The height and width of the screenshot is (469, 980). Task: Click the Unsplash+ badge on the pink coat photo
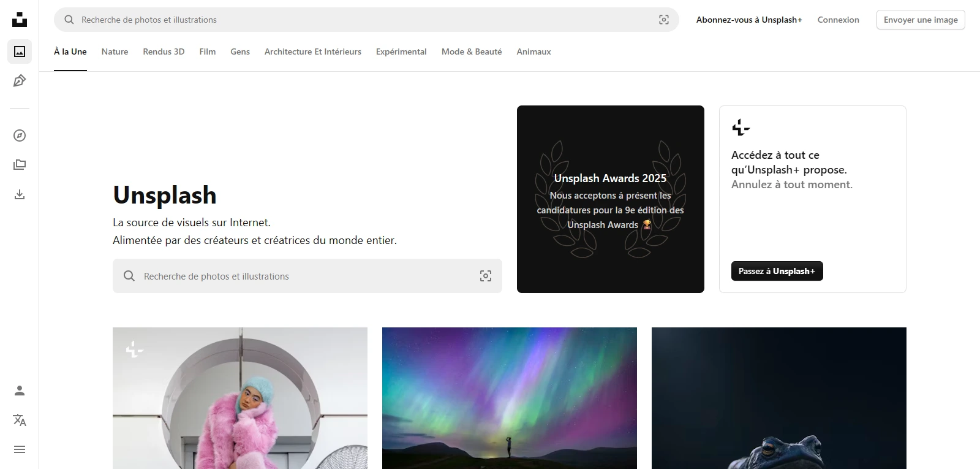pyautogui.click(x=134, y=349)
